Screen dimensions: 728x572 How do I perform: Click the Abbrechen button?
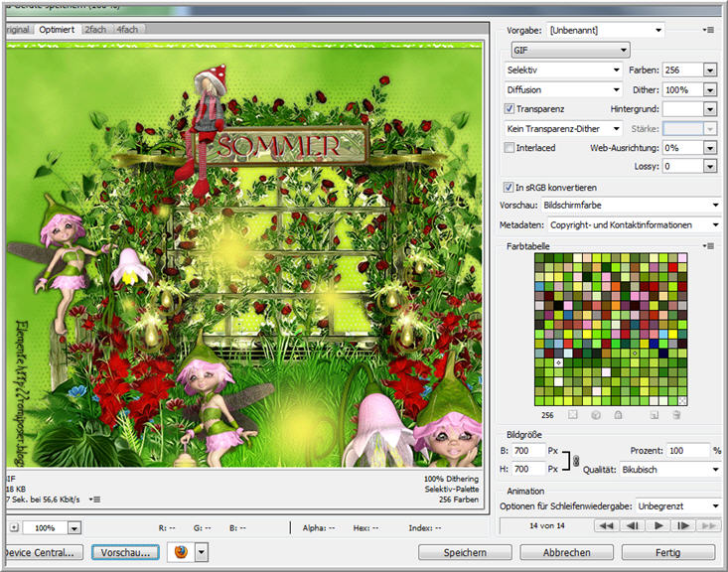coord(566,552)
